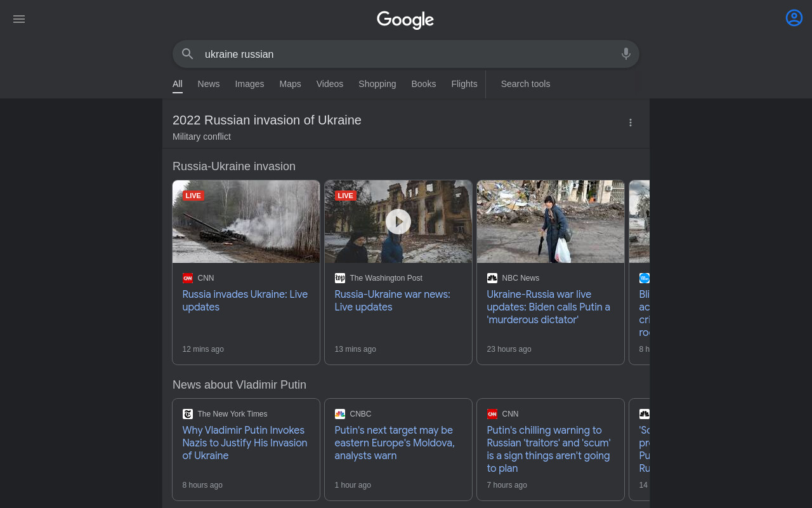
Task: Select the All tab
Action: 178,84
